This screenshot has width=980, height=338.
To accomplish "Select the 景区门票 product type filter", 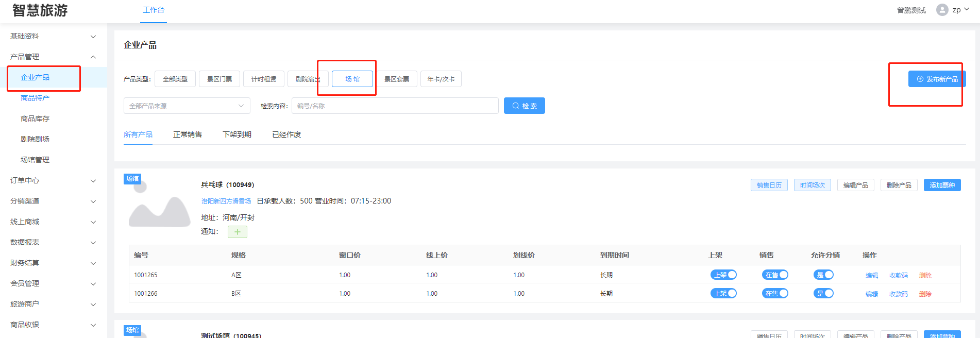I will coord(219,79).
